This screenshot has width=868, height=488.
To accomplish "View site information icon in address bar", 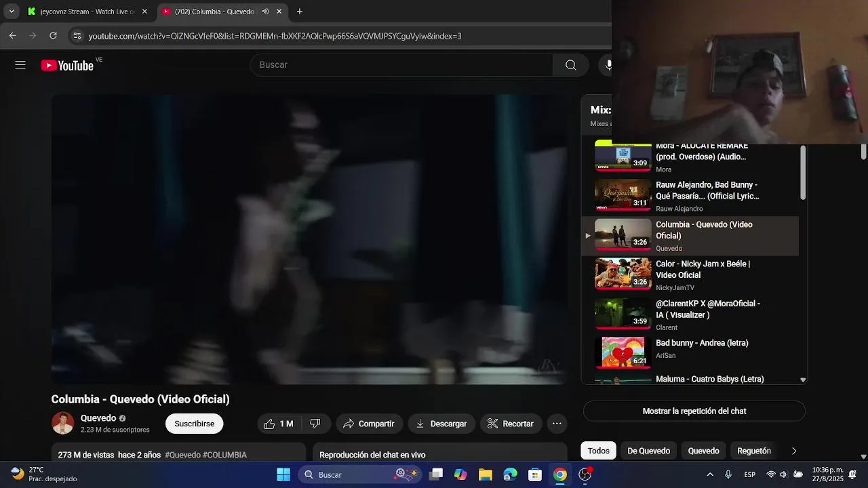I will point(77,36).
